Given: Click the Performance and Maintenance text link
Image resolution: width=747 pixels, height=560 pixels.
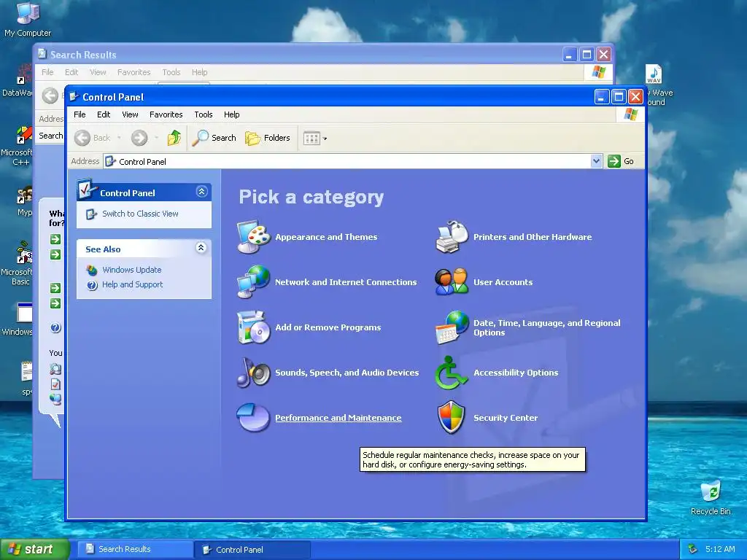Looking at the screenshot, I should pyautogui.click(x=338, y=418).
